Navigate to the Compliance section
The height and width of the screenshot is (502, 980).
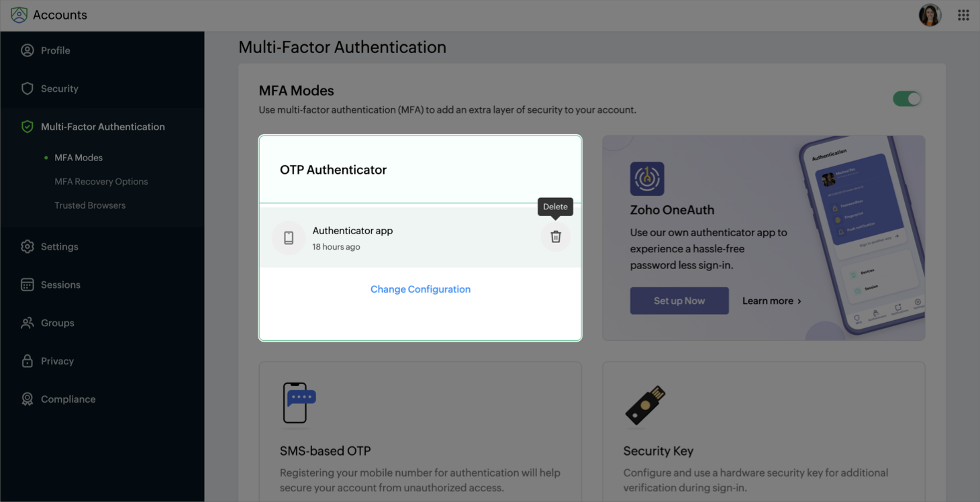[x=68, y=399]
